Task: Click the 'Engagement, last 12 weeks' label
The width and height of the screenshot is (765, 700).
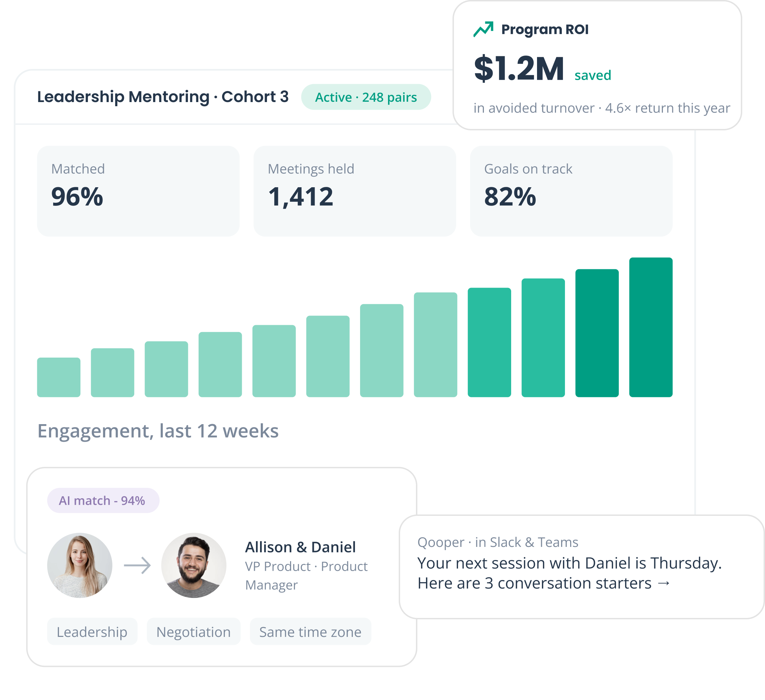Action: coord(158,431)
